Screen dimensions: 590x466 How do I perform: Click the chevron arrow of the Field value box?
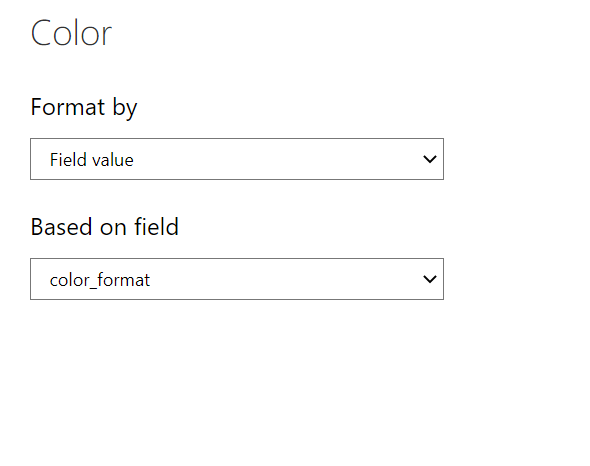(430, 159)
